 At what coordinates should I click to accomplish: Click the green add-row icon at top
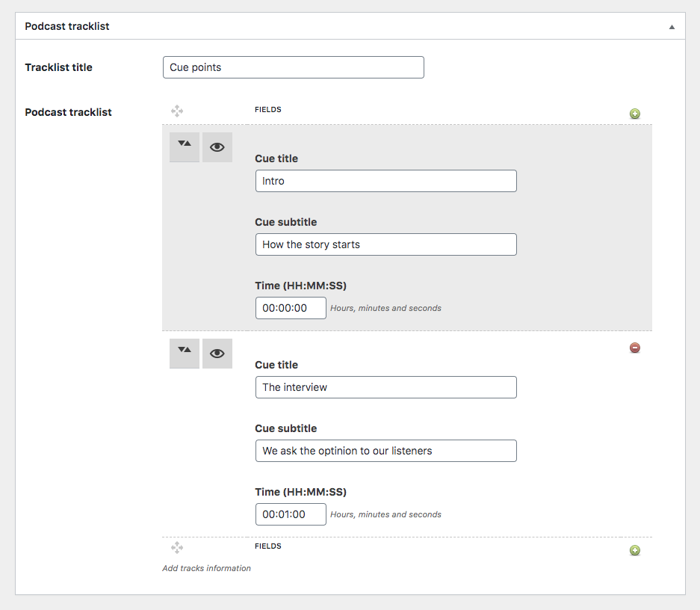(x=635, y=114)
